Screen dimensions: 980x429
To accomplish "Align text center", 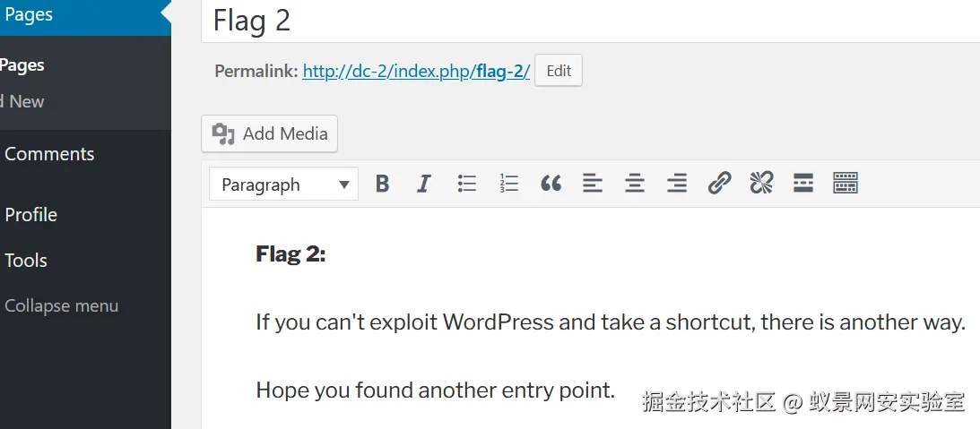I will coord(635,184).
